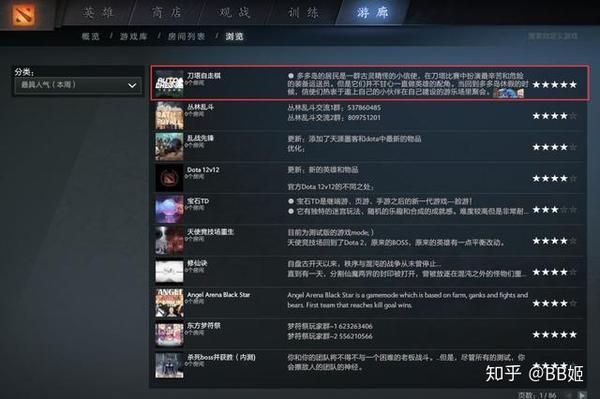Open the 宝石TD game title

pyautogui.click(x=198, y=201)
